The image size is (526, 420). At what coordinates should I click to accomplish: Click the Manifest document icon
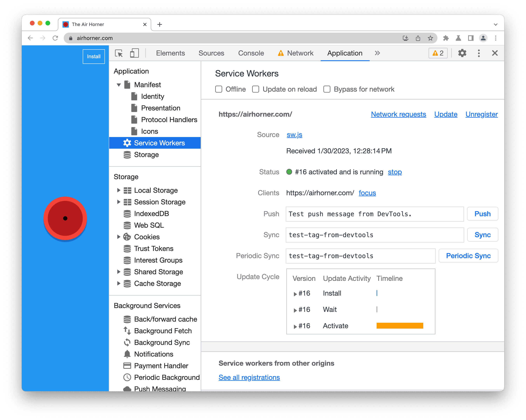[x=127, y=84]
